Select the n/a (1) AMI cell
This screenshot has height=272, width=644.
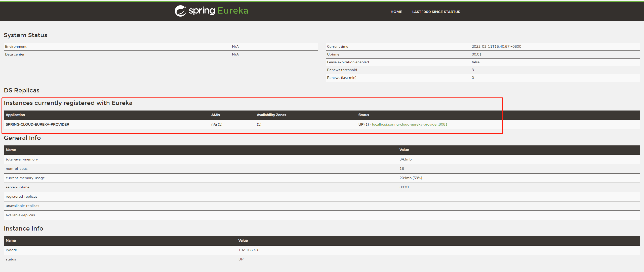pyautogui.click(x=217, y=124)
